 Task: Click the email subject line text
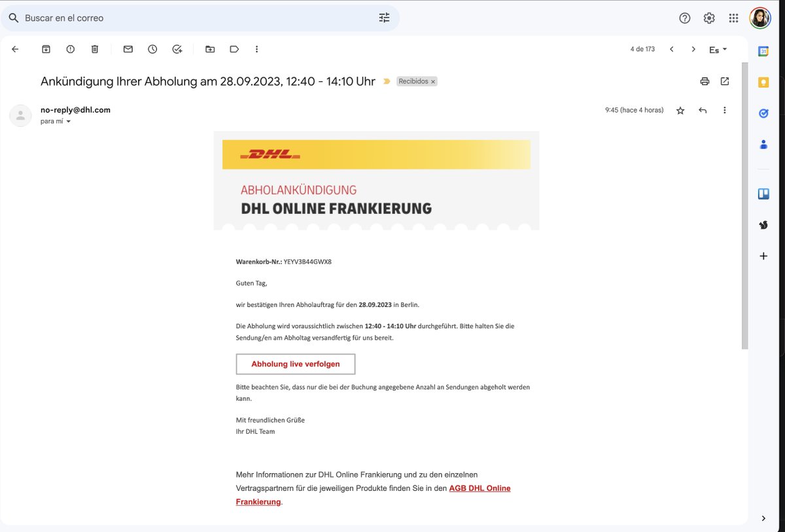[x=208, y=82]
